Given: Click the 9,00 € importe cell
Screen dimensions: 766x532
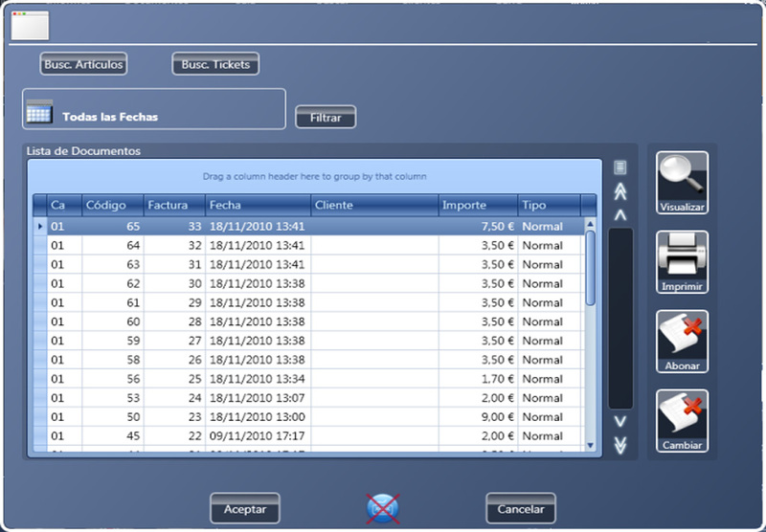Looking at the screenshot, I should click(478, 417).
